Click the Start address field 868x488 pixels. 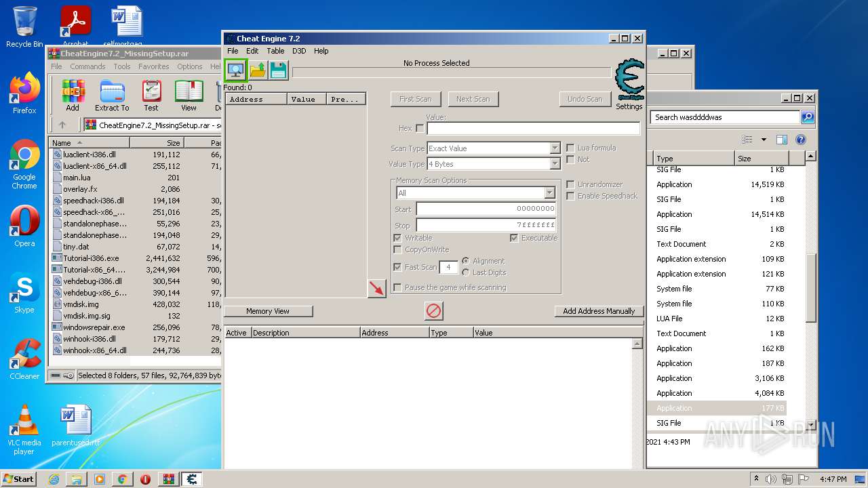486,209
